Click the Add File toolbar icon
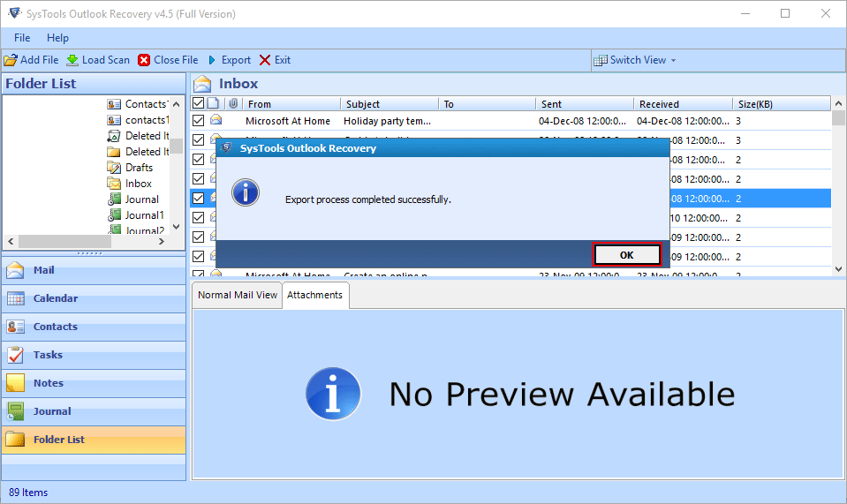The height and width of the screenshot is (504, 847). click(11, 60)
